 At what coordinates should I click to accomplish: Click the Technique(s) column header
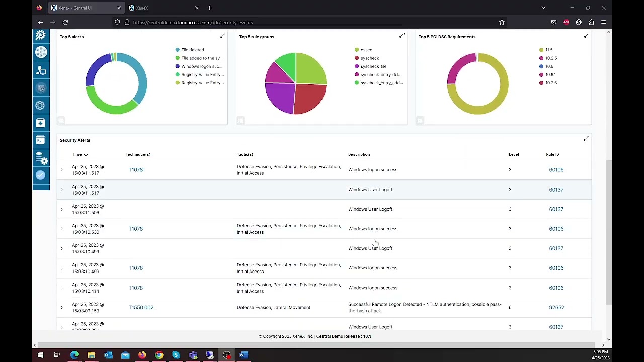(138, 154)
